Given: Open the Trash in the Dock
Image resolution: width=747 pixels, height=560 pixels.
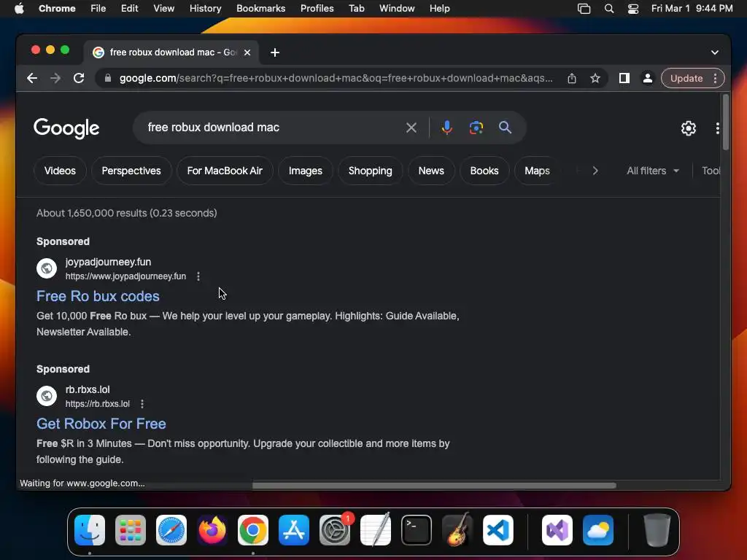Looking at the screenshot, I should [x=657, y=530].
